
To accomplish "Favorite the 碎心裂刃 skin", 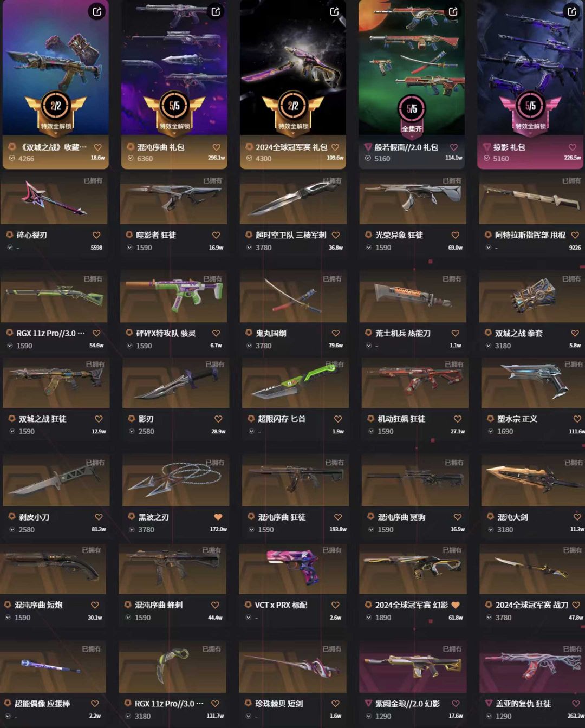I will [x=96, y=235].
